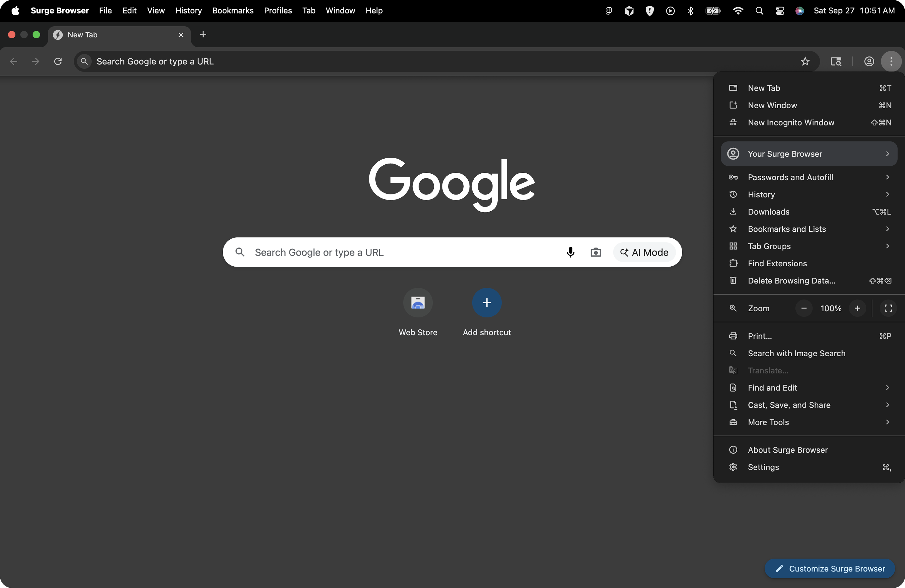
Task: Choose Delete Browsing Data
Action: [x=809, y=280]
